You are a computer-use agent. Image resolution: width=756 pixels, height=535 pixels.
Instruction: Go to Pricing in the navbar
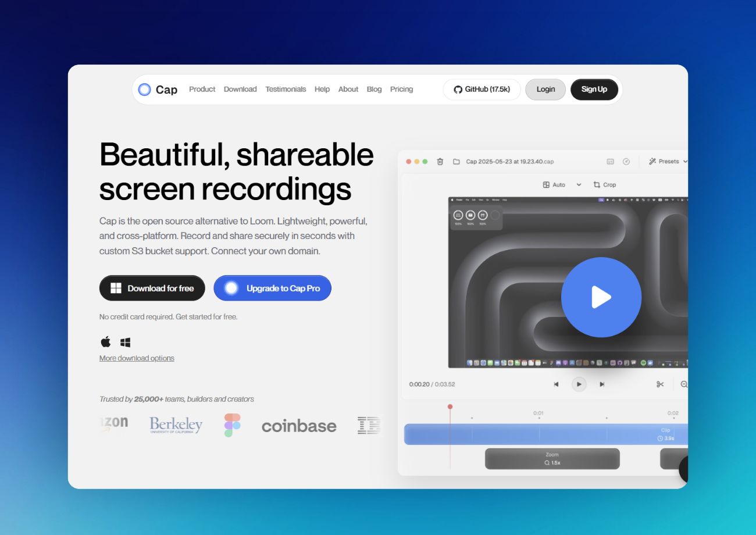(x=402, y=89)
